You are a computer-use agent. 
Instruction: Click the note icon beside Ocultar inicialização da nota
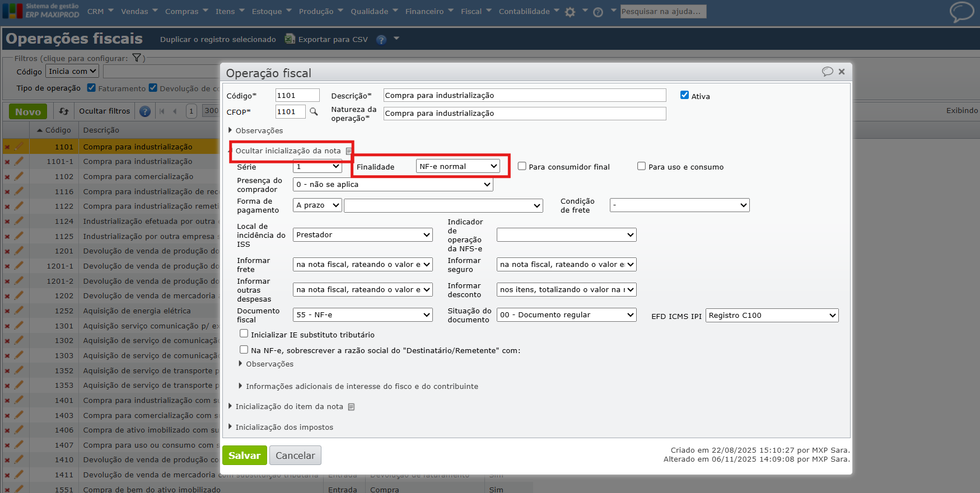(348, 151)
